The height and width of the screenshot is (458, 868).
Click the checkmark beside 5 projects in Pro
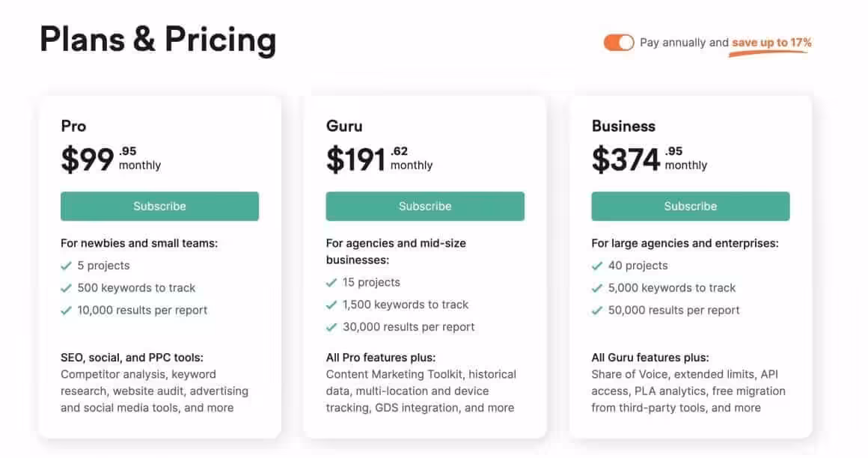(67, 265)
